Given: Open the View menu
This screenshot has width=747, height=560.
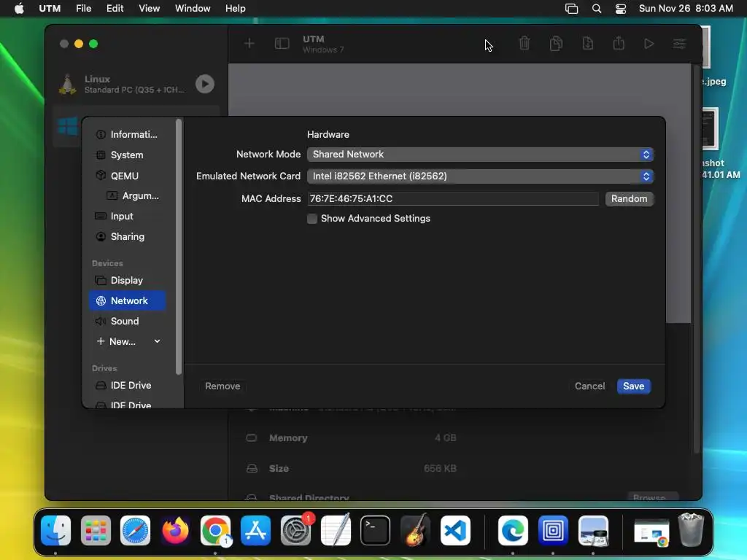Looking at the screenshot, I should coord(149,9).
